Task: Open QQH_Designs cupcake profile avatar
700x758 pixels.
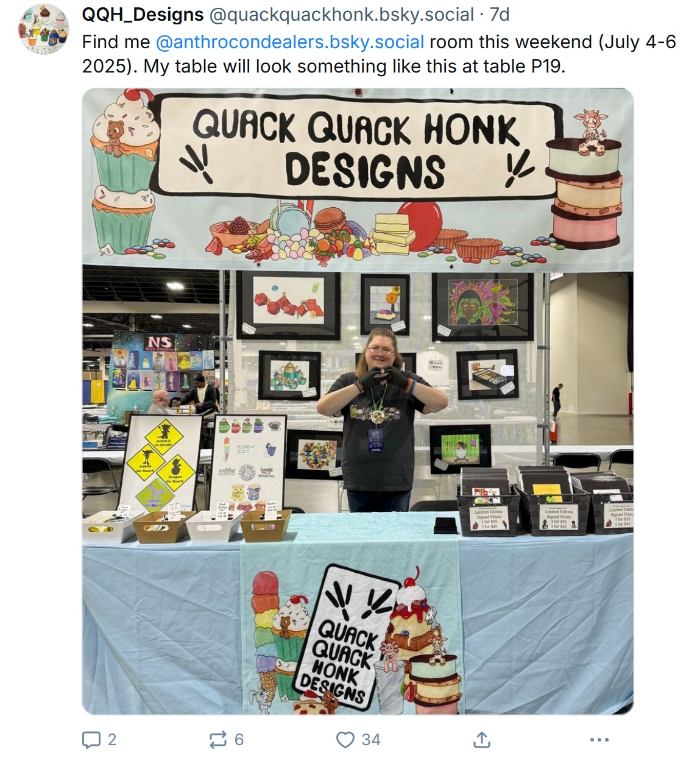Action: point(44,29)
